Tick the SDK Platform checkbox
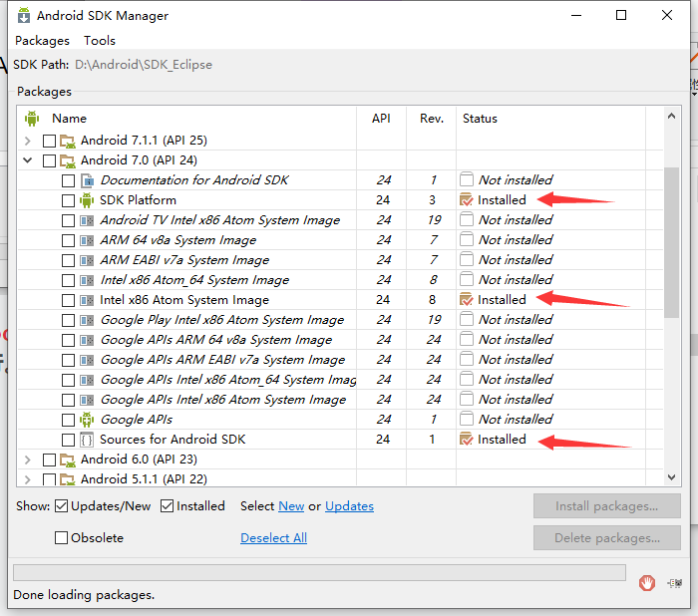The height and width of the screenshot is (616, 698). pos(68,200)
